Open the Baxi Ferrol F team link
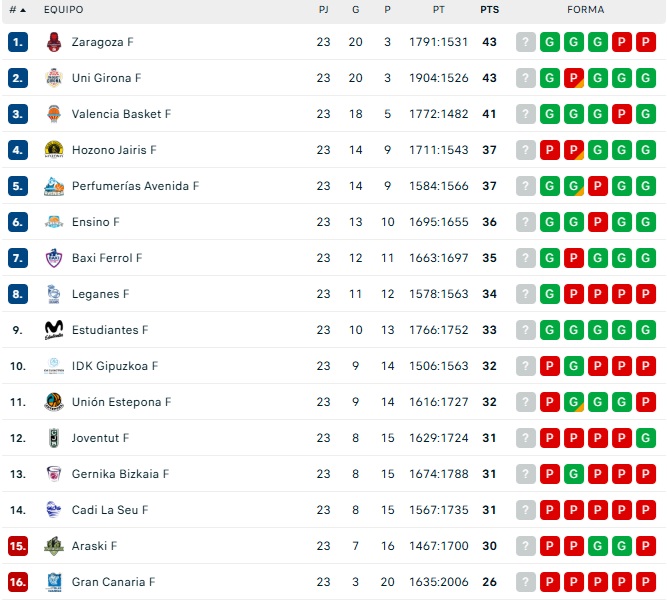Screen dimensions: 667x608 [107, 258]
